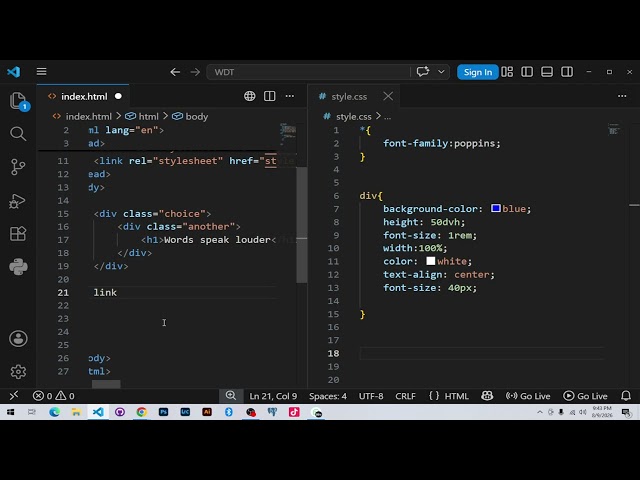Open the hamburger application menu
Image resolution: width=640 pixels, height=480 pixels.
(x=41, y=72)
